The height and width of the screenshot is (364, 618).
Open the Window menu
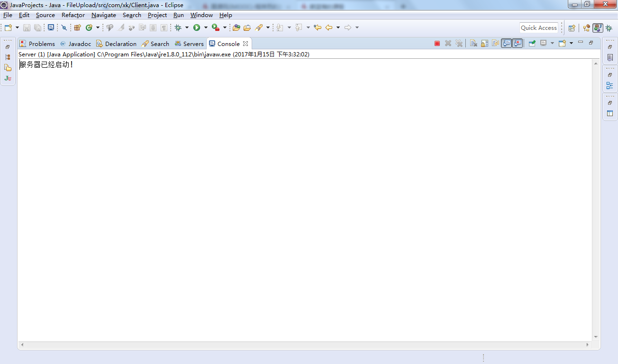coord(201,15)
